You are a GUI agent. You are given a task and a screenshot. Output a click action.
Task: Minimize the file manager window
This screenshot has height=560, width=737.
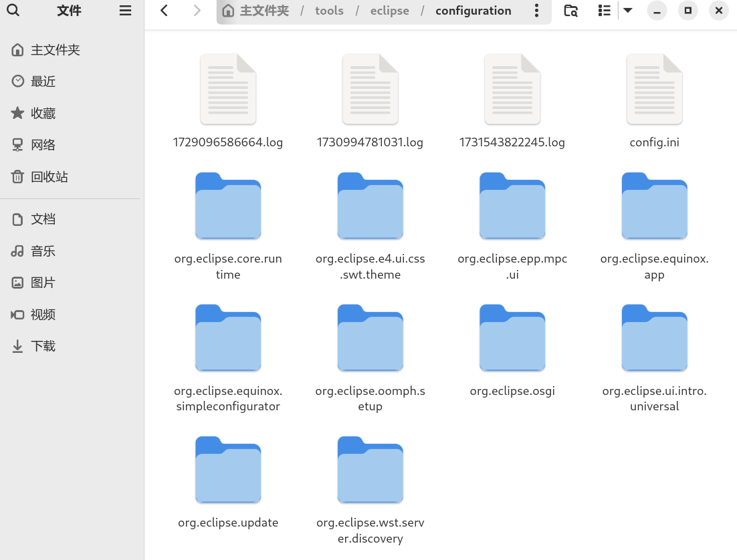click(x=657, y=10)
